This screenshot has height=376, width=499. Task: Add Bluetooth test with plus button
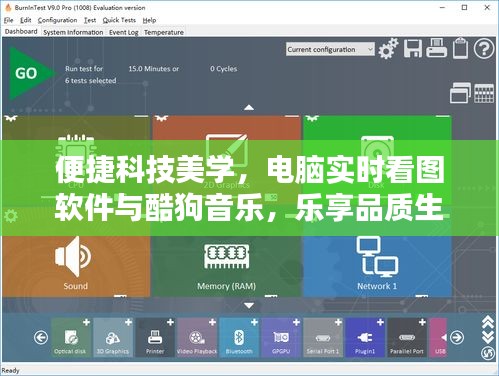point(254,322)
